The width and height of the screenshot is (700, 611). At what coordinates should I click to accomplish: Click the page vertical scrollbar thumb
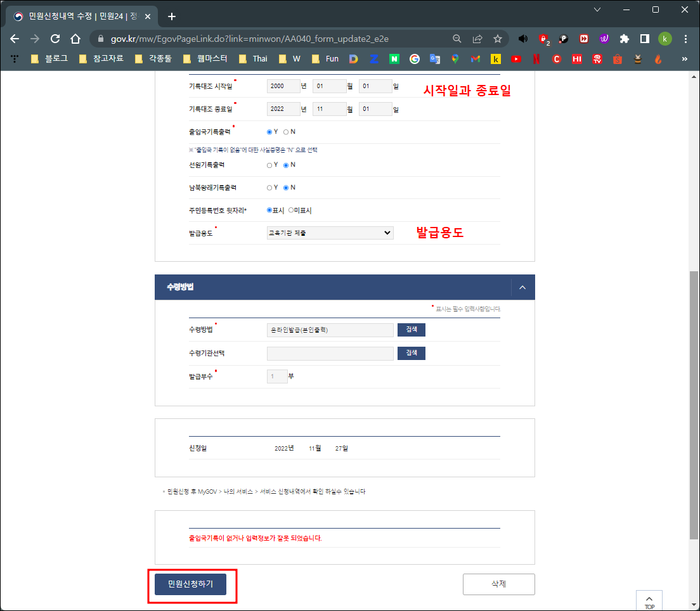point(694,405)
